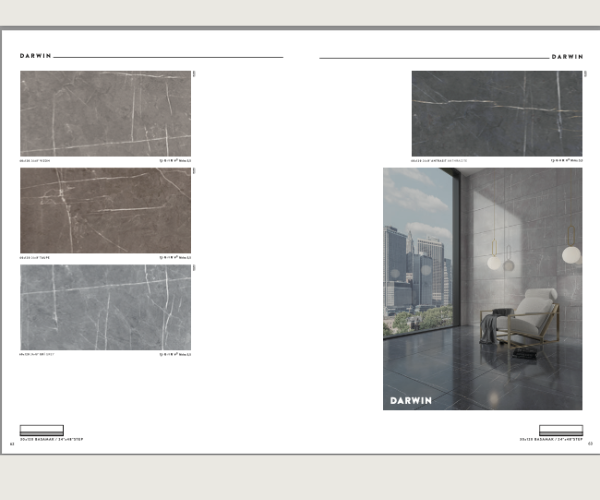The width and height of the screenshot is (600, 500).
Task: Click the caption under the taupe tile
Action: point(36,256)
